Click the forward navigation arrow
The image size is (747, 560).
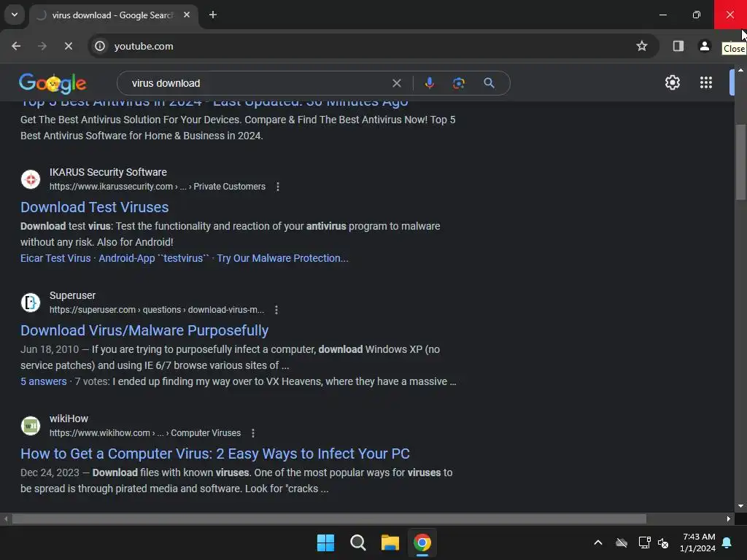[x=42, y=46]
